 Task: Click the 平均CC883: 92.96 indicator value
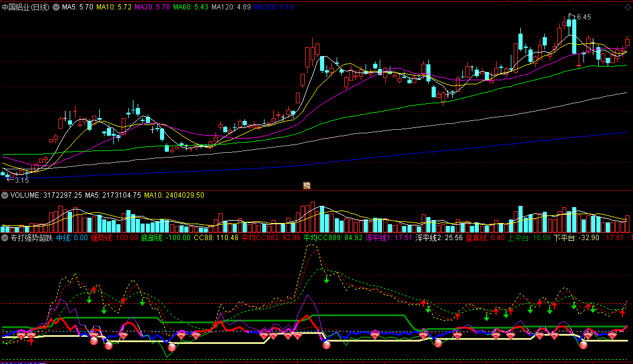click(x=271, y=238)
